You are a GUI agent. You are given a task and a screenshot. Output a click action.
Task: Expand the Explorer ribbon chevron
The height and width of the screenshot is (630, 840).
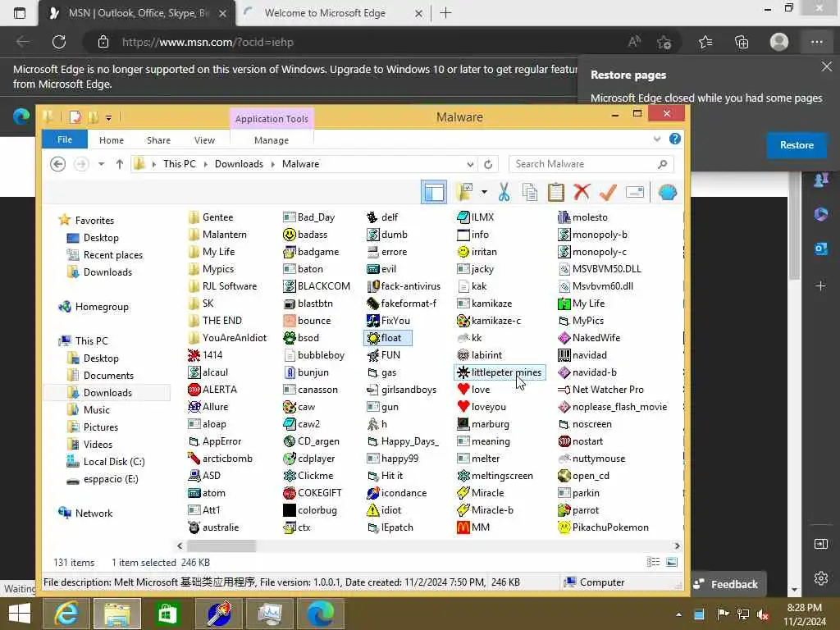click(x=657, y=139)
